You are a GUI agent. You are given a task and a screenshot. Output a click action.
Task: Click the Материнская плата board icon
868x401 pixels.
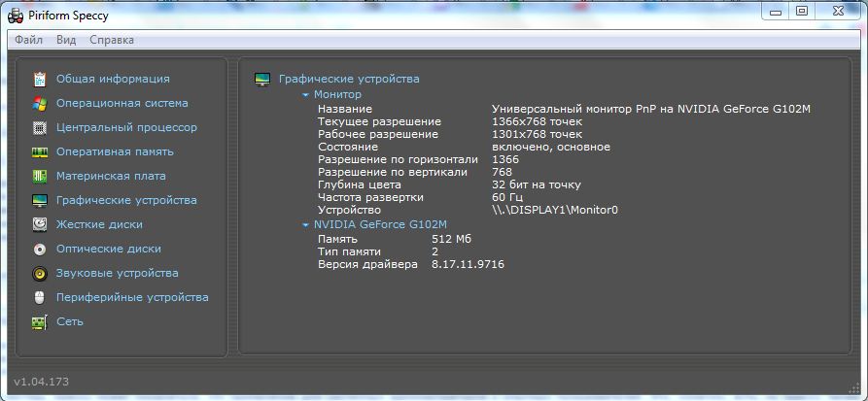coord(39,176)
